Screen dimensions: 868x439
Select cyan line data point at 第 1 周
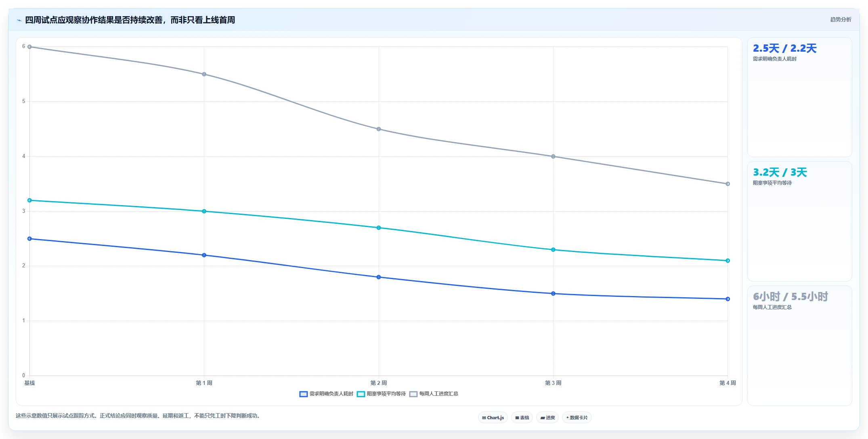pyautogui.click(x=204, y=211)
